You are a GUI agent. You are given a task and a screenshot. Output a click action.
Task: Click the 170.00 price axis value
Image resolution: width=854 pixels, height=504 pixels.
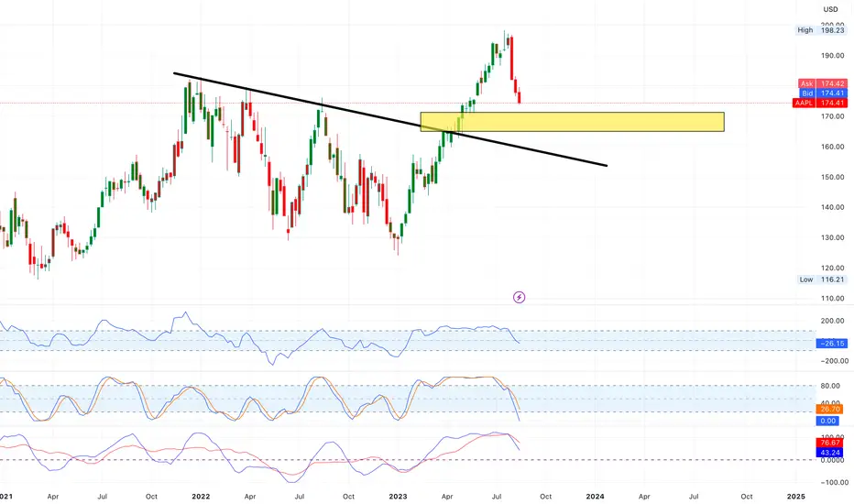(833, 116)
